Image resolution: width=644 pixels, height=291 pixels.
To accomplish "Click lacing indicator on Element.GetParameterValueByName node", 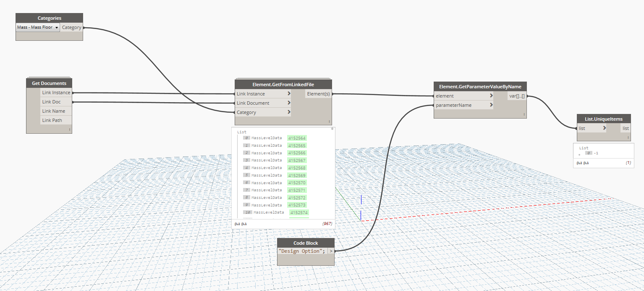I will click(x=524, y=114).
